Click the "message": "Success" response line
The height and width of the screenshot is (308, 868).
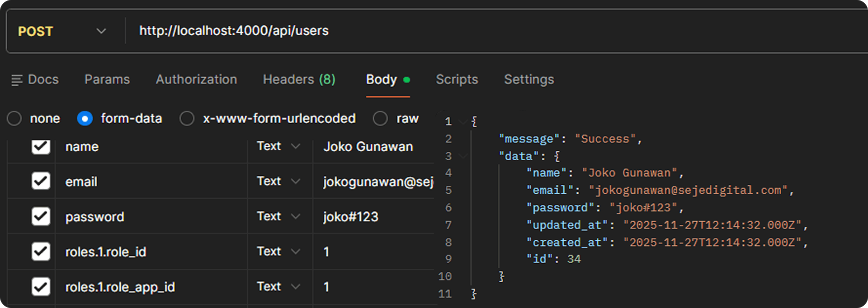tap(570, 139)
